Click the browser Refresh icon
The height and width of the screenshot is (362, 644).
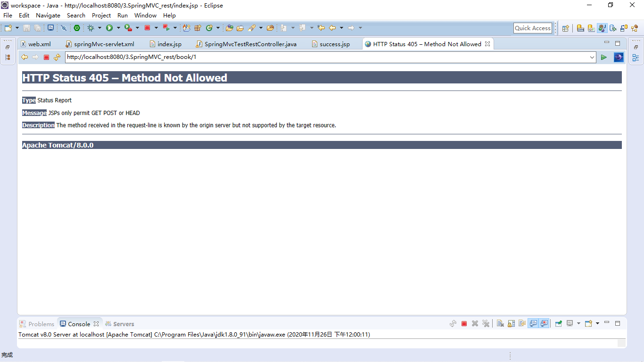(x=57, y=58)
